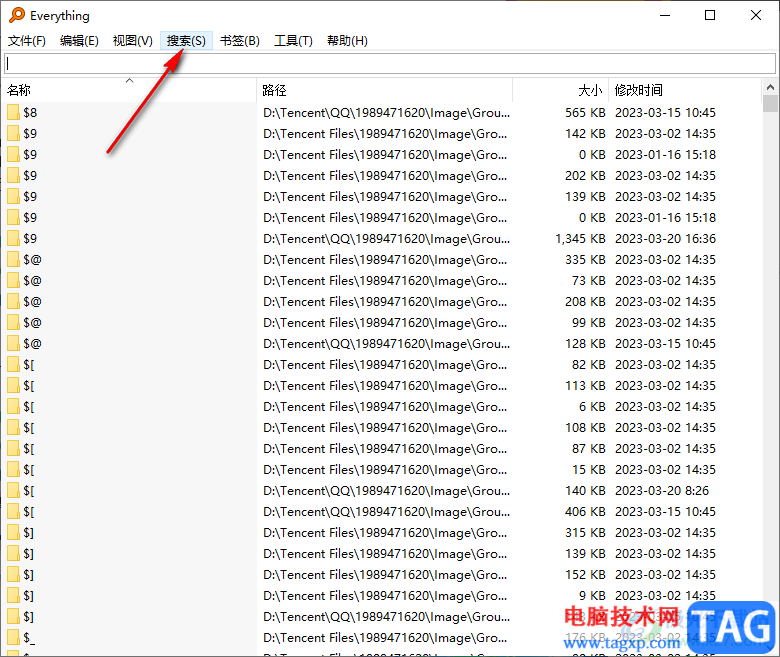780x657 pixels.
Task: Select the folder icon of the 6 KB $[ row
Action: pyautogui.click(x=13, y=406)
